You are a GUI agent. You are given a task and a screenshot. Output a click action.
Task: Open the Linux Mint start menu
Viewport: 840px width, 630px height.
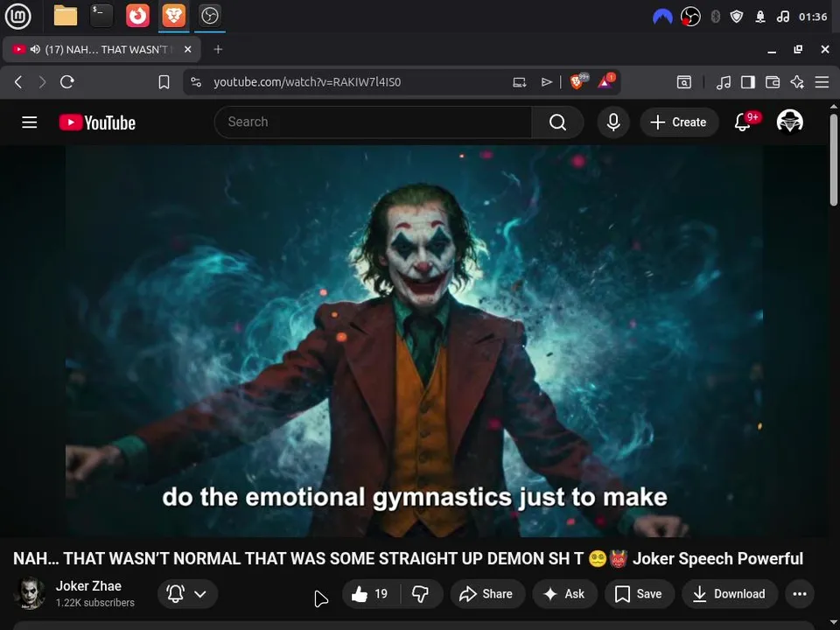pyautogui.click(x=17, y=16)
